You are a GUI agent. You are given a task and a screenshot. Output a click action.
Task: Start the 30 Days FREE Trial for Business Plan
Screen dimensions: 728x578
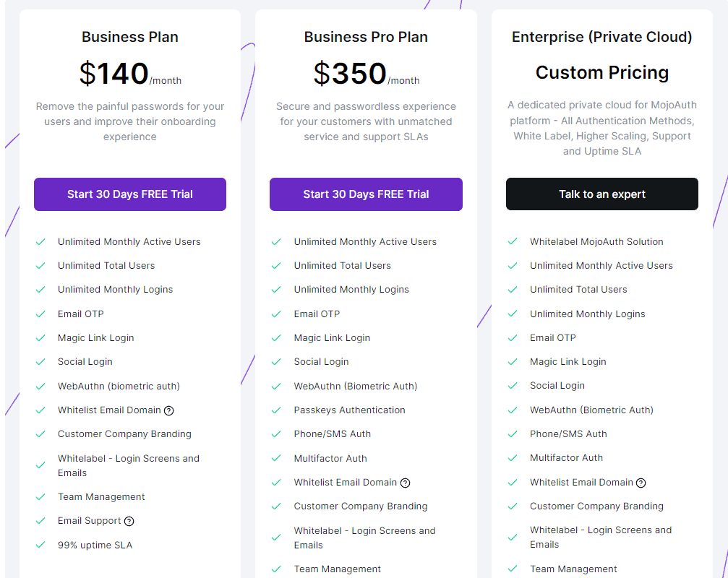click(129, 194)
